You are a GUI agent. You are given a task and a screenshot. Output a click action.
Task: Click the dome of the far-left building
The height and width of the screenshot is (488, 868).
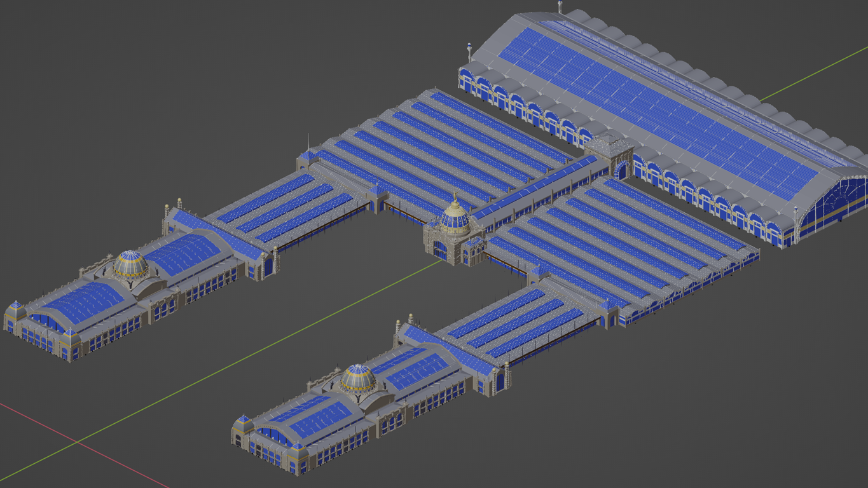pos(130,263)
